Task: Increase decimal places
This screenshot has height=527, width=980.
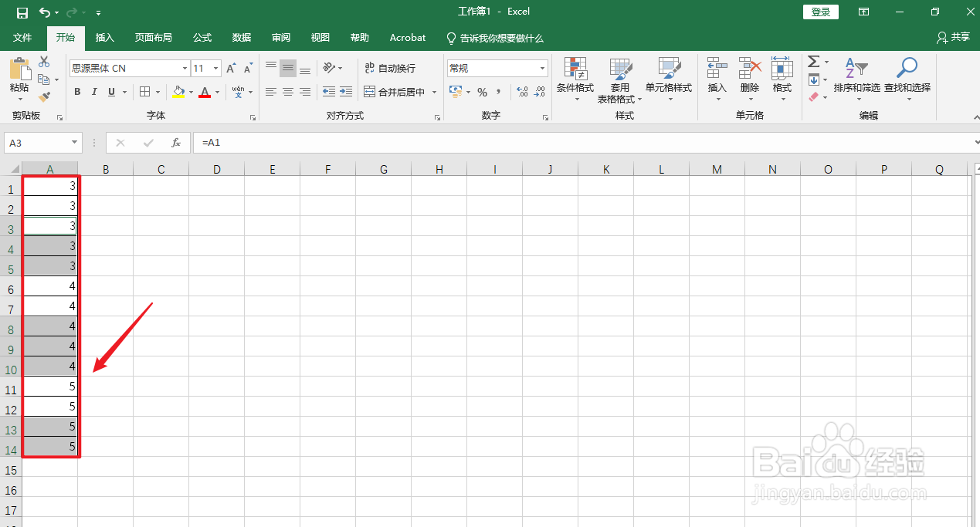Action: tap(522, 92)
